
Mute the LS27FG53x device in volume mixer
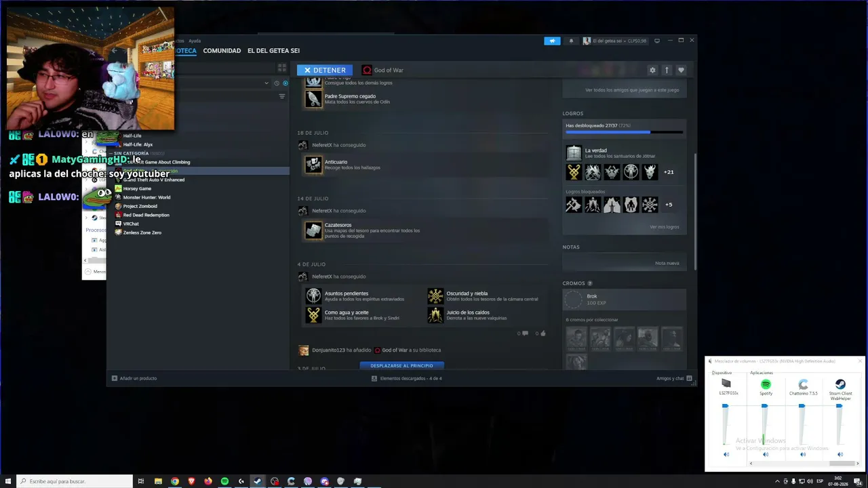click(726, 454)
